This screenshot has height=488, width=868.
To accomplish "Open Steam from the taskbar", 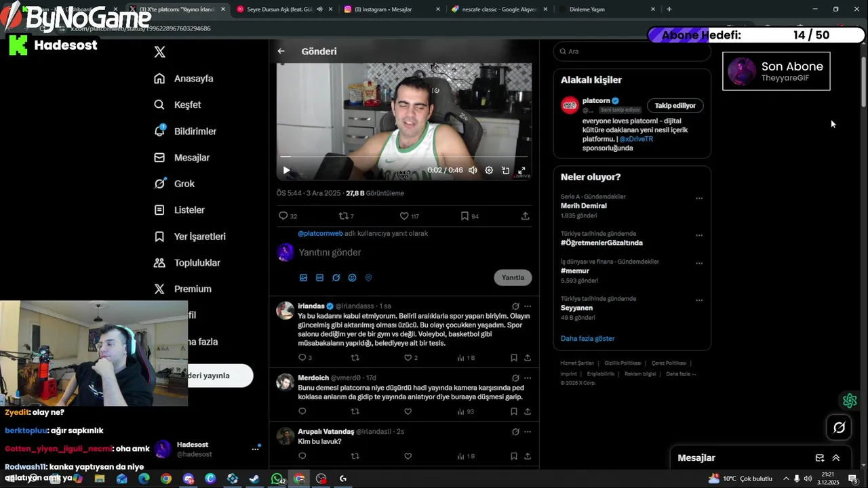I will (x=254, y=479).
